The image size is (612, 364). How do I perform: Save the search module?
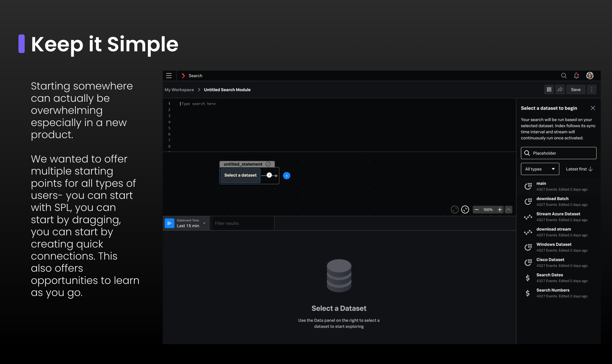[x=575, y=89]
